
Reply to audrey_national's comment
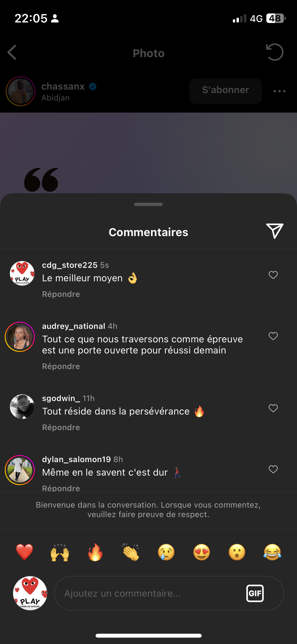[x=61, y=366]
